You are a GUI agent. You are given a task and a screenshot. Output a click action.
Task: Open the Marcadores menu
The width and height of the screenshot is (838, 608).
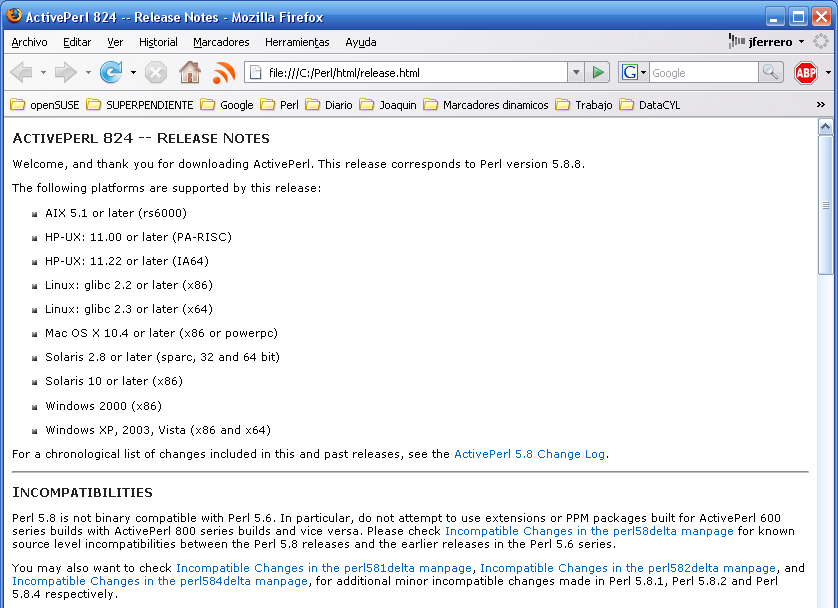coord(221,42)
